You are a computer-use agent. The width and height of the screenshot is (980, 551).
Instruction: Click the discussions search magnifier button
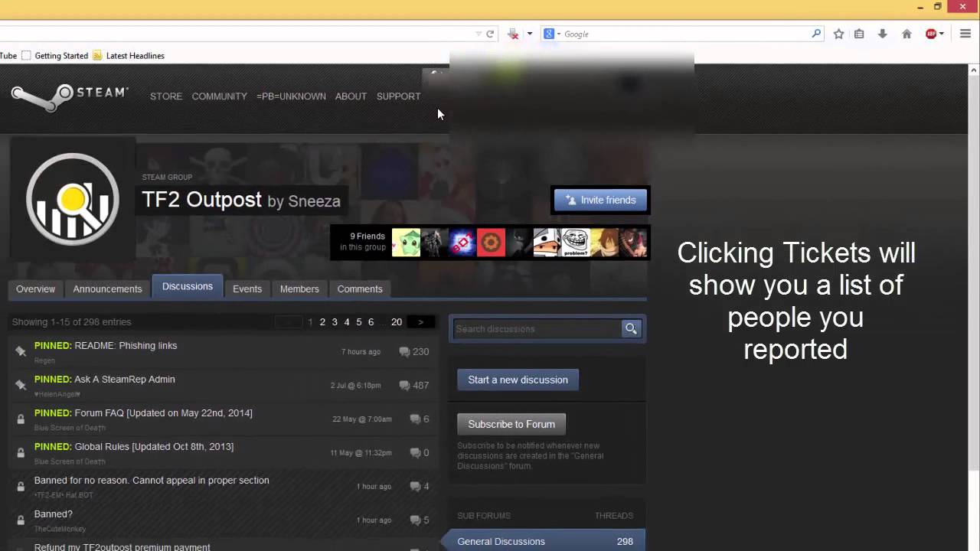pos(631,328)
